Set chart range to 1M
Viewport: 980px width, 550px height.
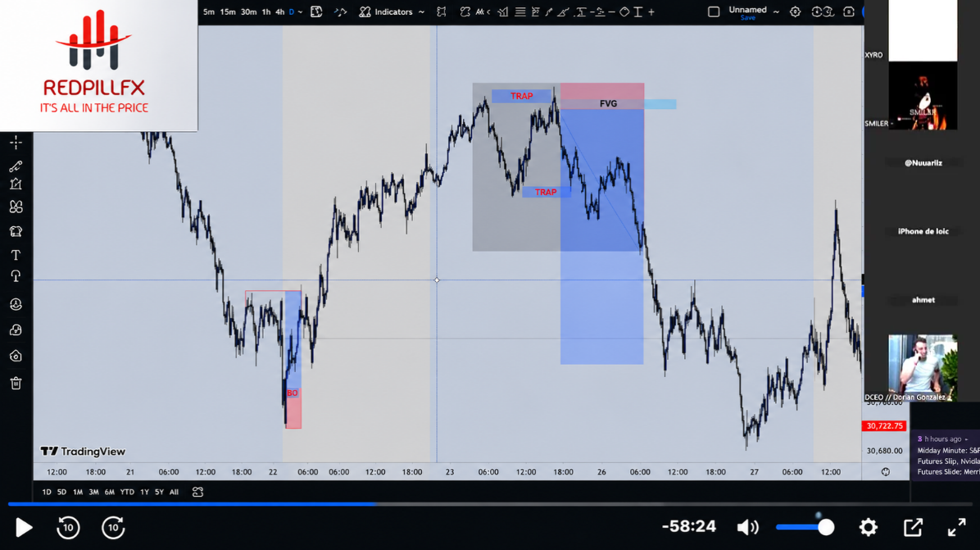tap(78, 492)
